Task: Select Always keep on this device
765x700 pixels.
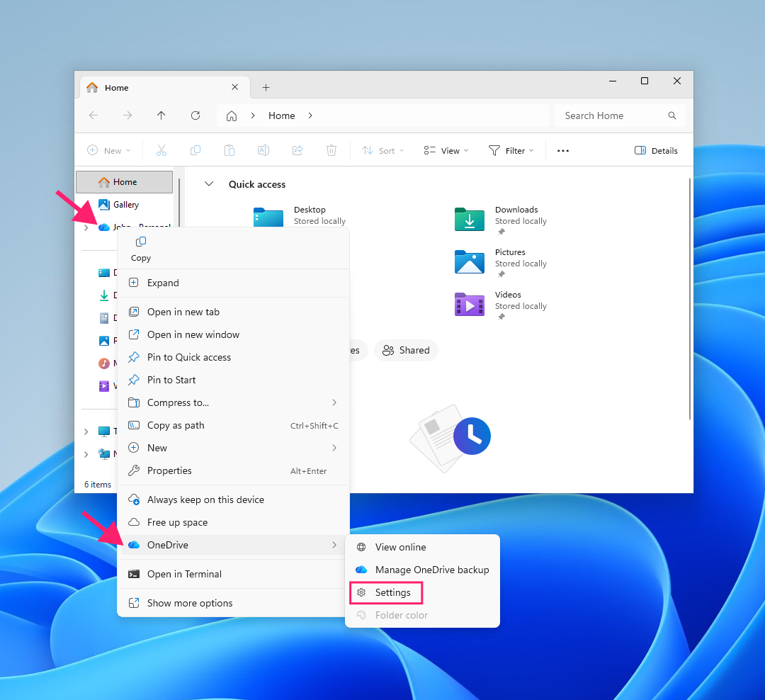Action: click(x=233, y=500)
